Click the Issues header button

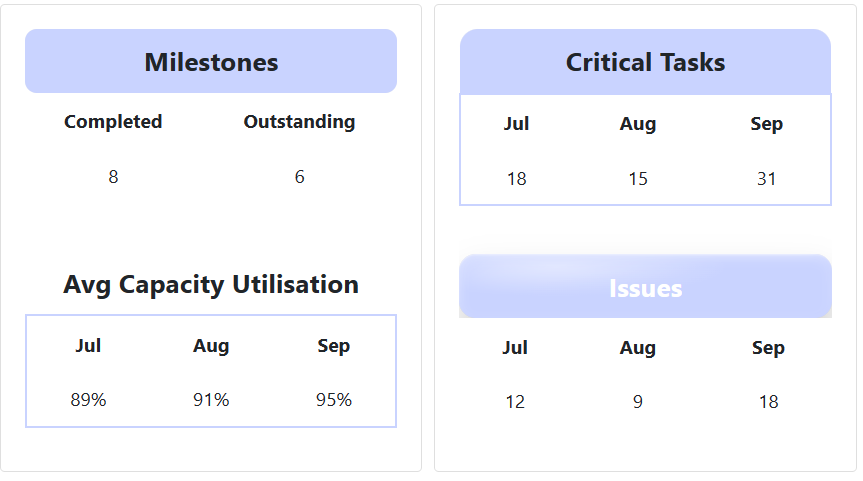(x=645, y=288)
